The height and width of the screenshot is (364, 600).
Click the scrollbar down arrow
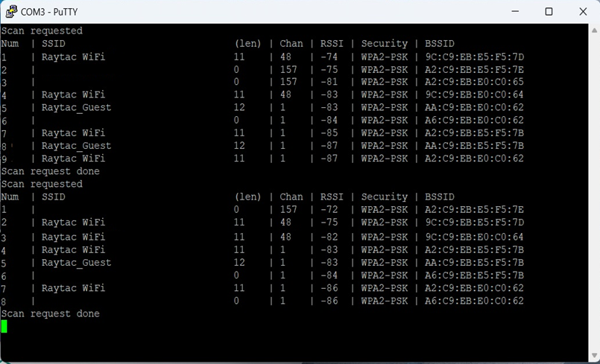(594, 355)
